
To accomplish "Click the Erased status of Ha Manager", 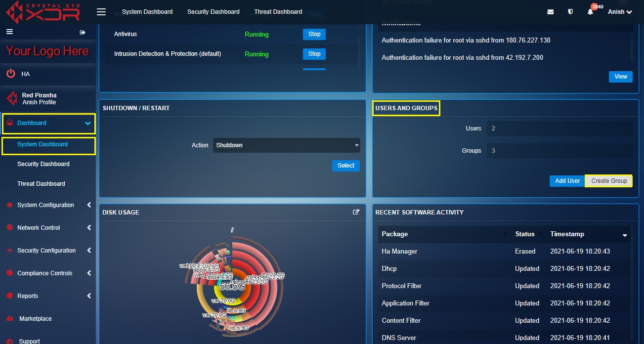I will (525, 252).
